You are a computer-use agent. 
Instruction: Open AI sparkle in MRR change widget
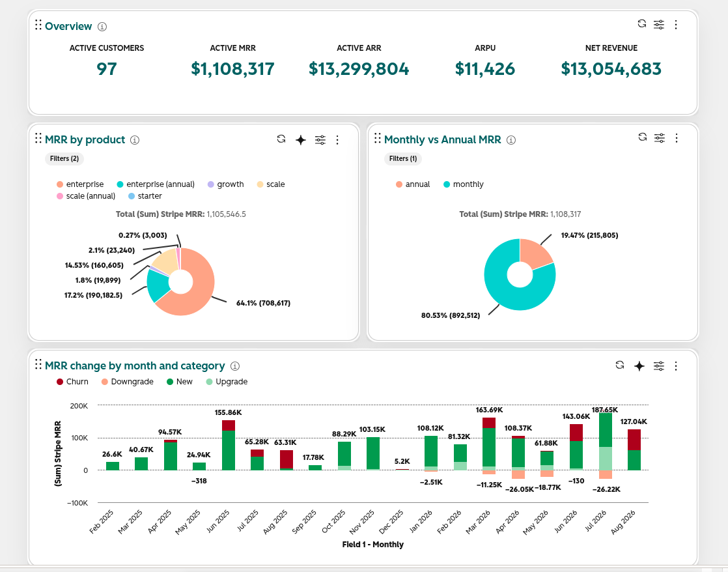pyautogui.click(x=639, y=366)
